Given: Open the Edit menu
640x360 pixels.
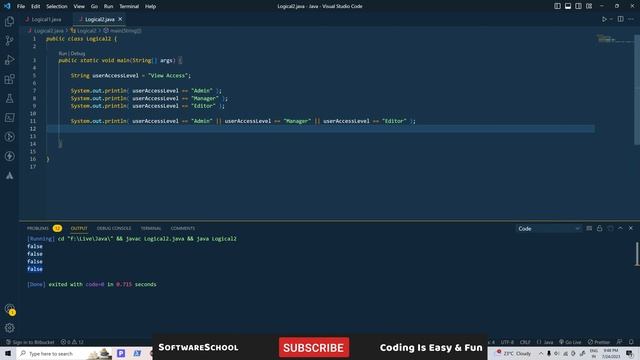Looking at the screenshot, I should [36, 6].
